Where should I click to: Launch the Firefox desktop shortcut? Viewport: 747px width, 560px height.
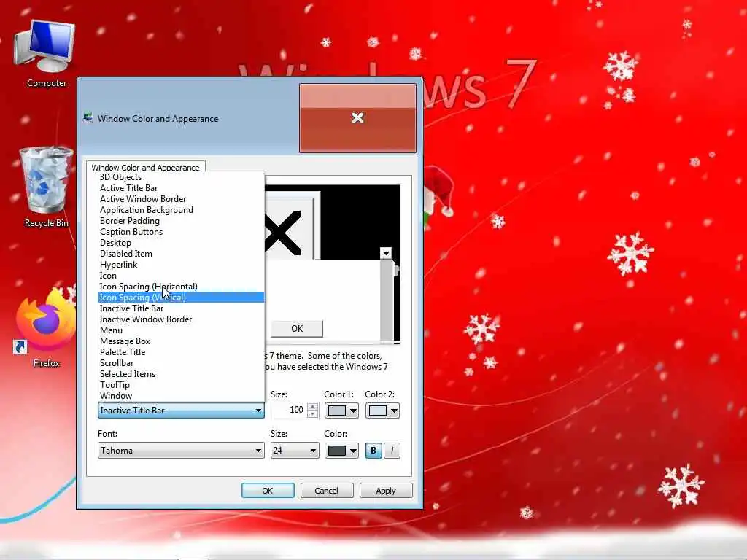click(46, 329)
